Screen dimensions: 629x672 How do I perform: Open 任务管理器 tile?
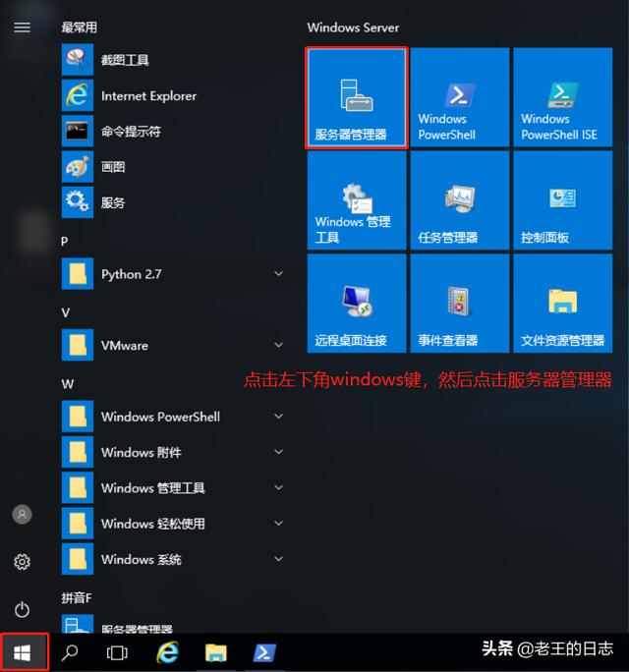[460, 200]
